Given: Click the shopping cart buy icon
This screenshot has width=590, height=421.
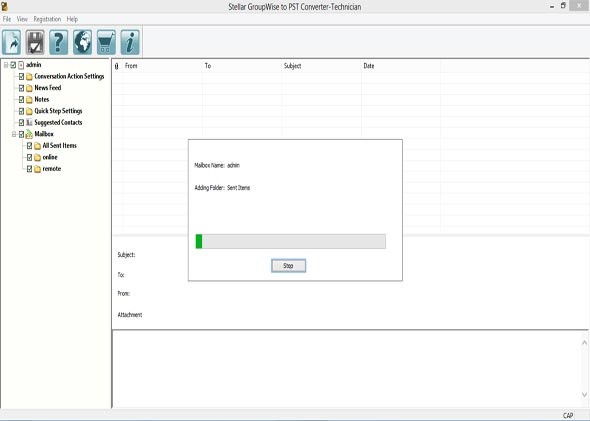Looking at the screenshot, I should (x=106, y=42).
